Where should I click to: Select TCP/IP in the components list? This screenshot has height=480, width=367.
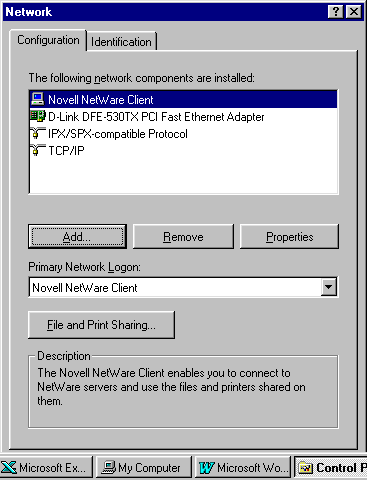click(x=183, y=150)
